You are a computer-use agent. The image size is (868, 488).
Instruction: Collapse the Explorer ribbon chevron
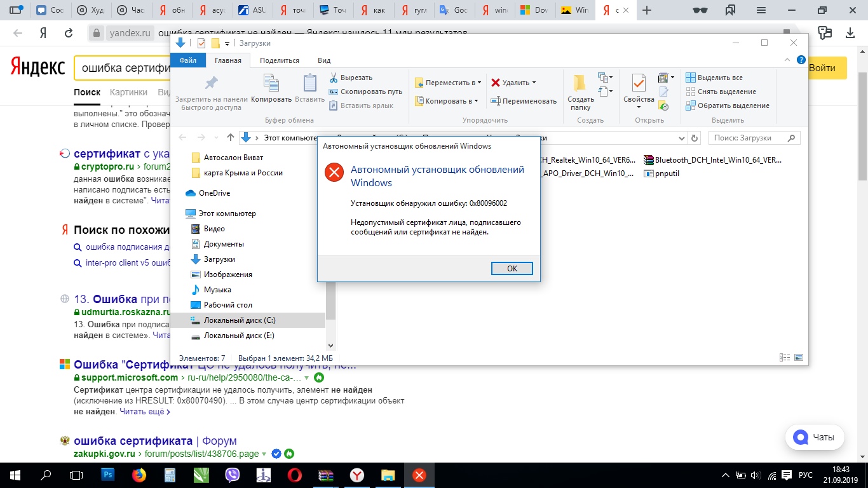coord(787,60)
